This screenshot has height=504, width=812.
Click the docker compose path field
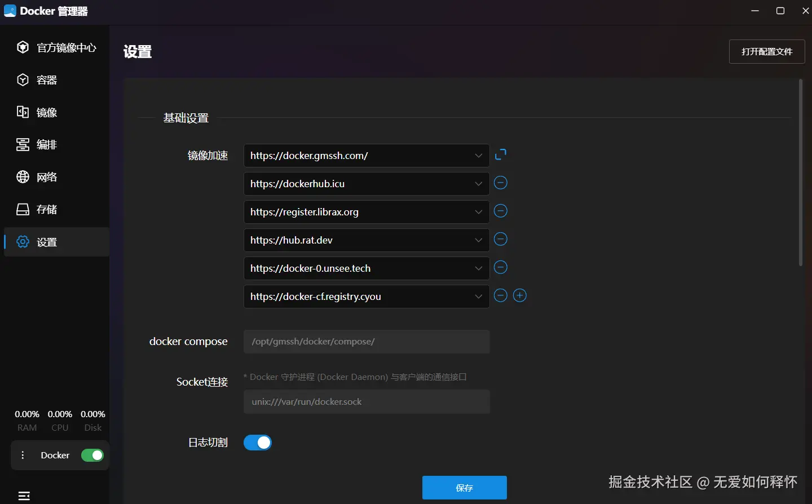pos(367,342)
